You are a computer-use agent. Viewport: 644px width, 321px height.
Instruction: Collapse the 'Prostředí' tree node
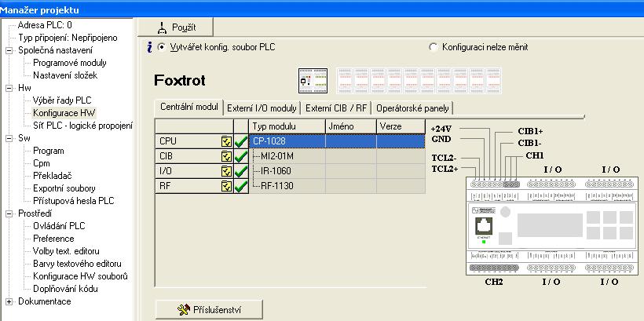pyautogui.click(x=9, y=213)
